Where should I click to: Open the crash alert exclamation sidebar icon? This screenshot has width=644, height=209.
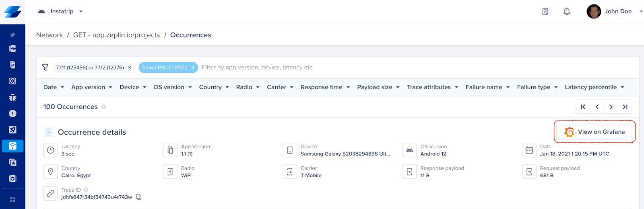pyautogui.click(x=12, y=113)
